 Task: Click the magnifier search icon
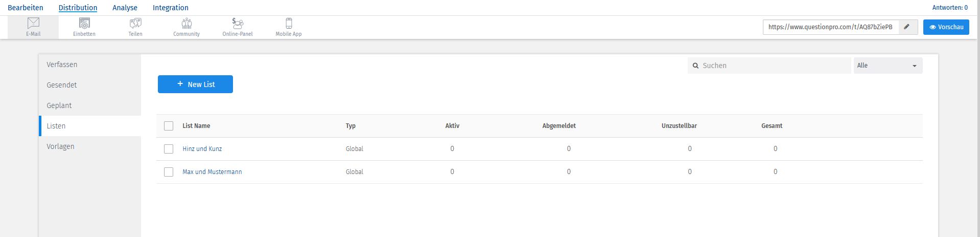[x=695, y=66]
